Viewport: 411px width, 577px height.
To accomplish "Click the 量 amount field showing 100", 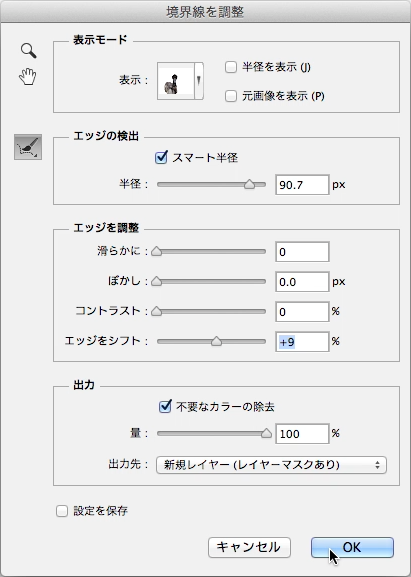I will 302,434.
